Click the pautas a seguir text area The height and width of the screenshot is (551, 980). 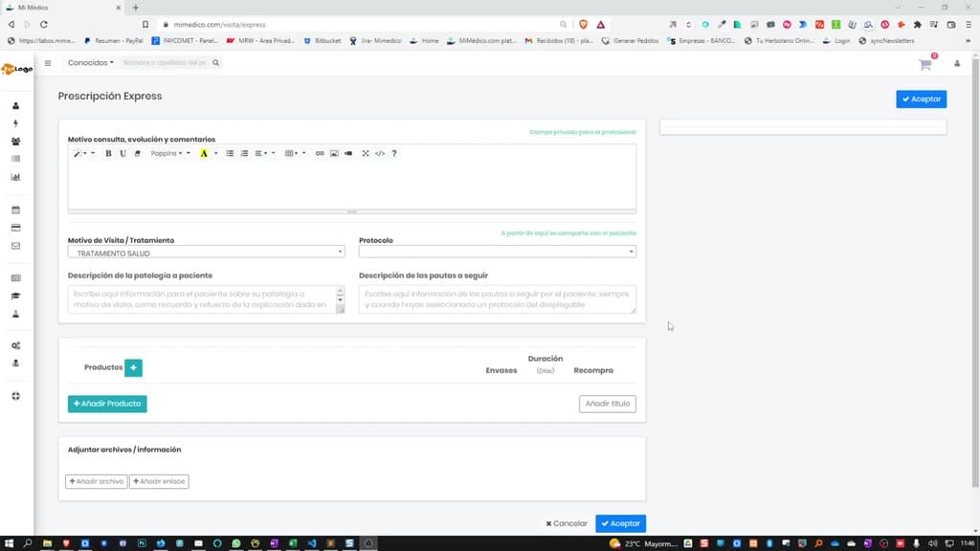498,299
